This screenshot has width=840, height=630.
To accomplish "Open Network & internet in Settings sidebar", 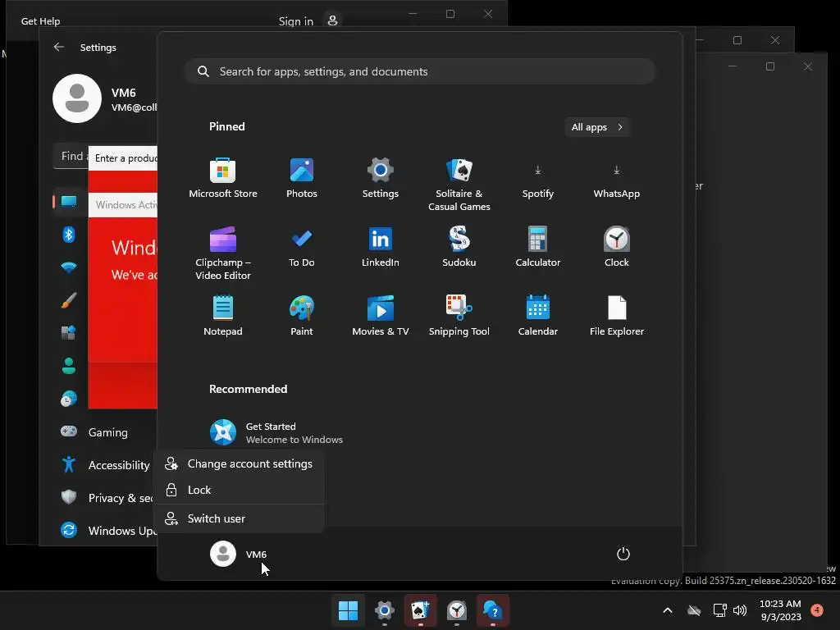I will pos(69,267).
